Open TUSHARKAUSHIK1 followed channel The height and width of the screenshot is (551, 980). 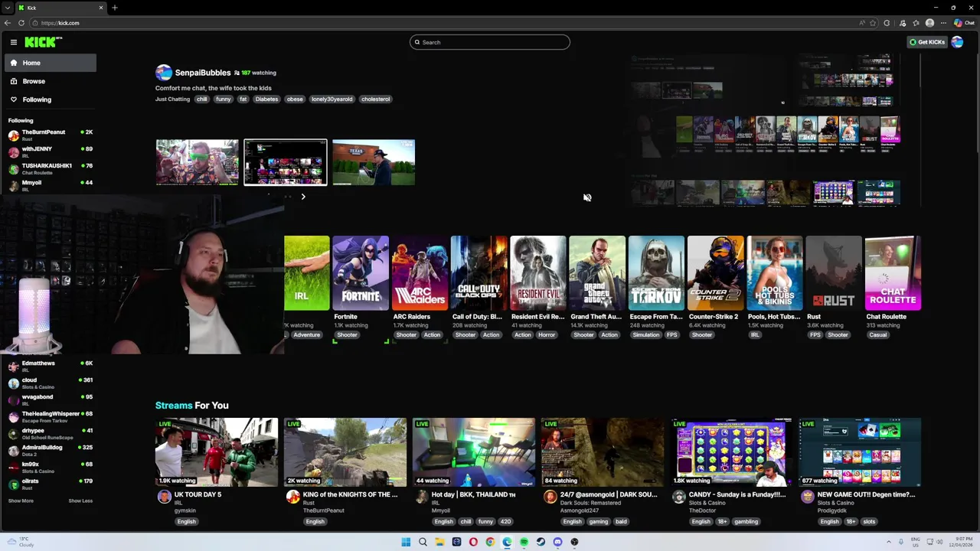pos(50,169)
